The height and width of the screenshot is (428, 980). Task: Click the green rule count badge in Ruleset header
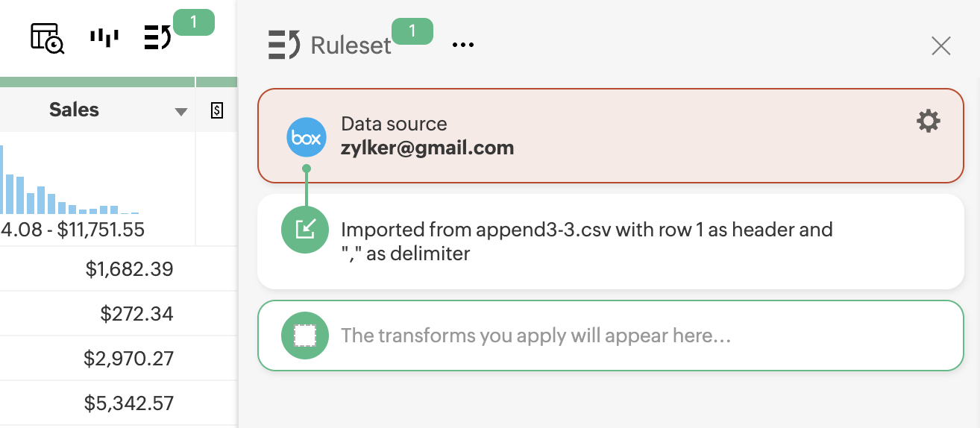tap(412, 31)
